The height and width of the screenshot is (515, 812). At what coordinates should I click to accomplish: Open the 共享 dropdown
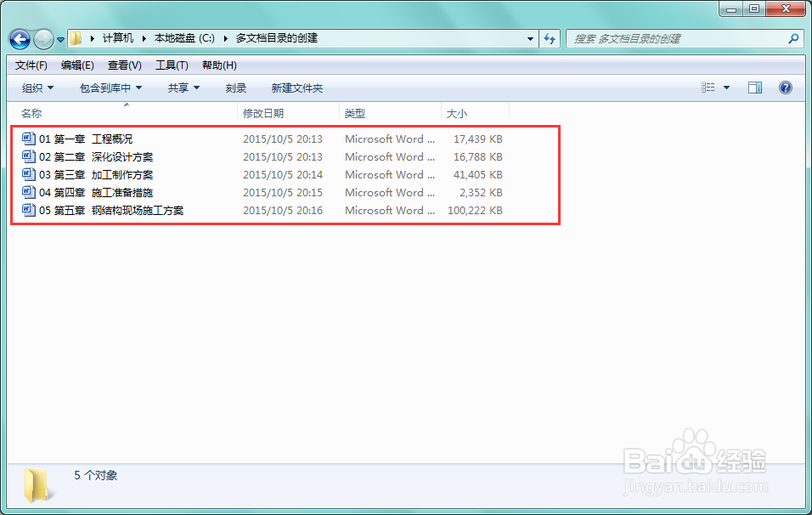pos(183,88)
